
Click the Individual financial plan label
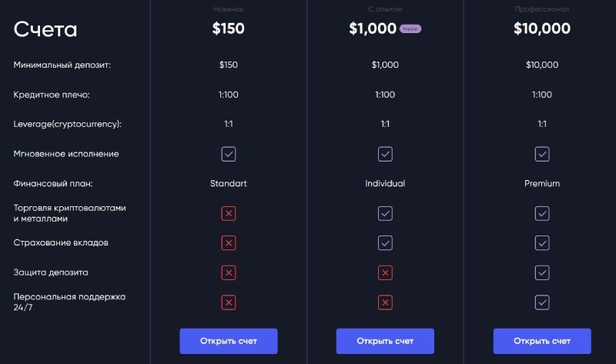coord(385,183)
